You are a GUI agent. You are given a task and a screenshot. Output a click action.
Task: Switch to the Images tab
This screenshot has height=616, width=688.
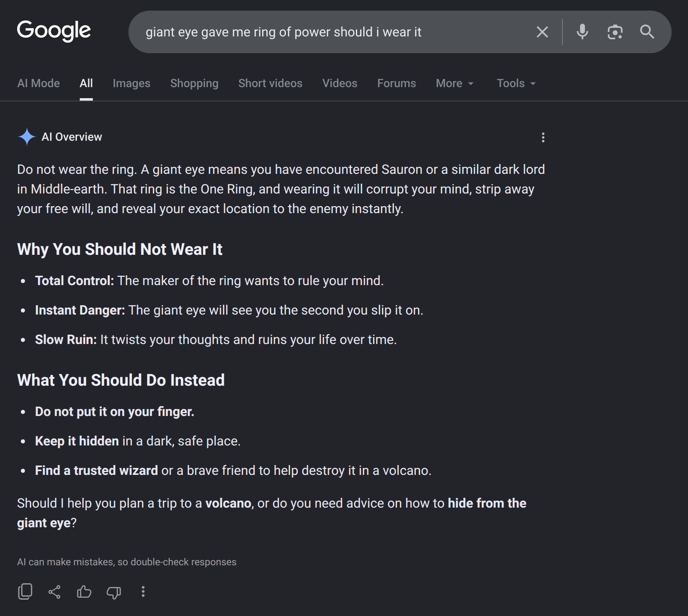point(131,83)
